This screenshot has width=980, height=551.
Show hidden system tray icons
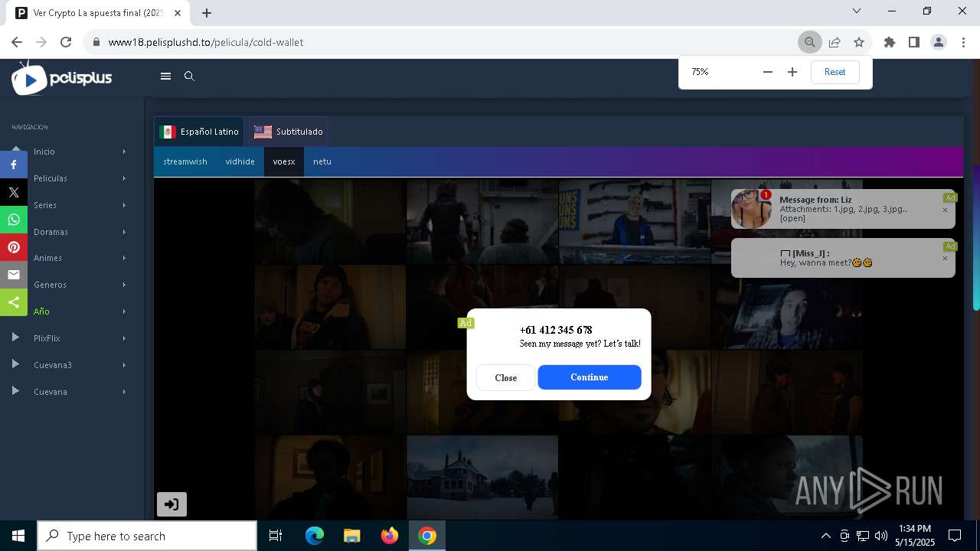pyautogui.click(x=825, y=536)
